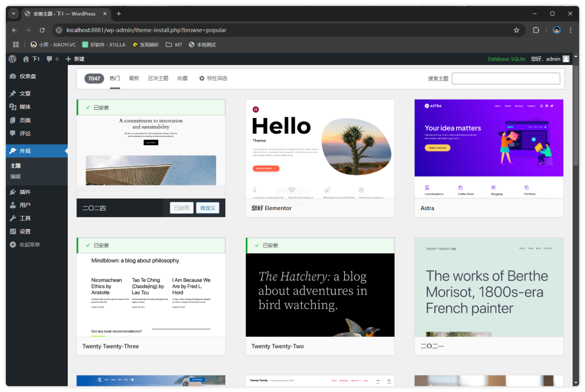Close the 安装主题 browser tab
This screenshot has width=585, height=392.
point(105,14)
